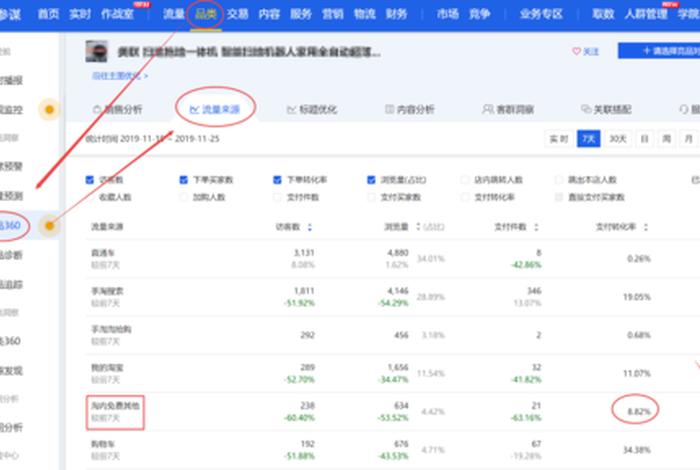Check the 店内跳转人数 metric checkbox

tap(465, 180)
